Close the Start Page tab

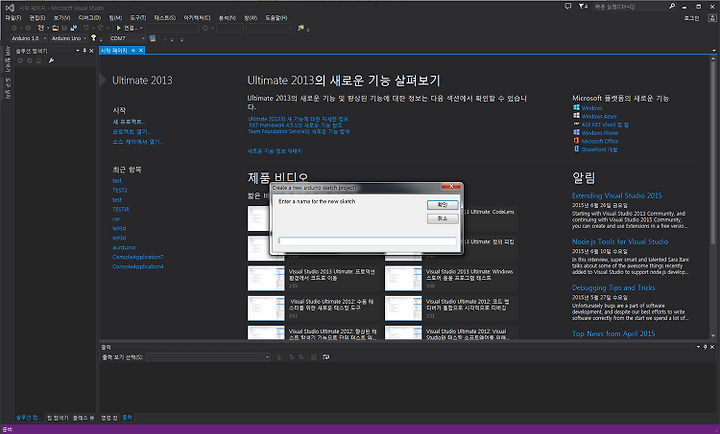click(x=141, y=50)
